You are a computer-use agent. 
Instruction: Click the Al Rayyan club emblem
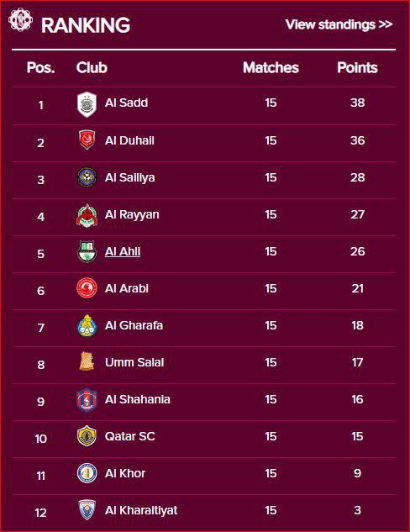(x=87, y=215)
